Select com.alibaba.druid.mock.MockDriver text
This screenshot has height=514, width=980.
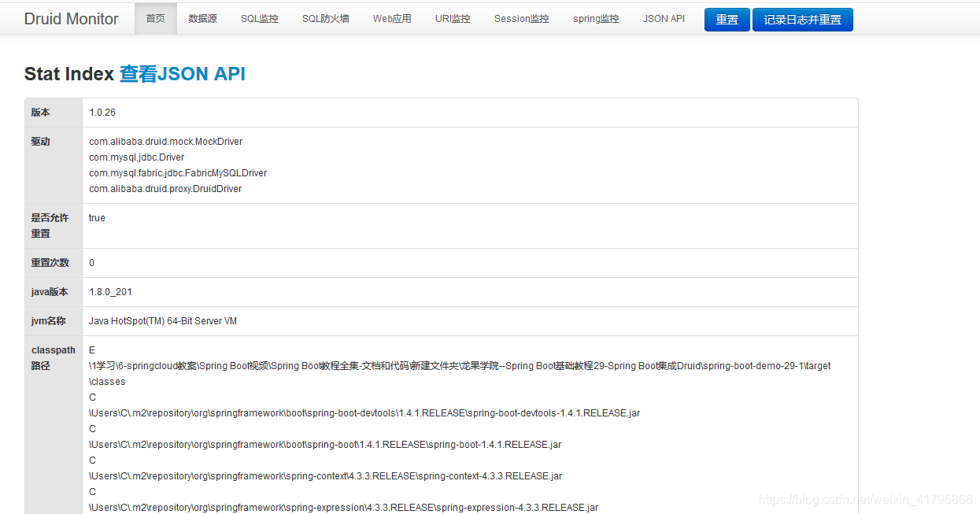coord(166,142)
